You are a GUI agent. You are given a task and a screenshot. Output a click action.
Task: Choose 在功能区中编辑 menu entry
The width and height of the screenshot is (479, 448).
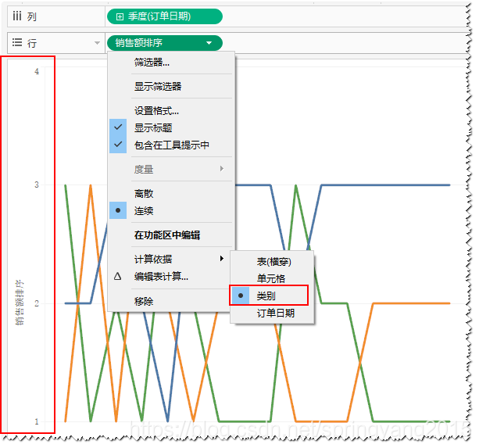171,235
